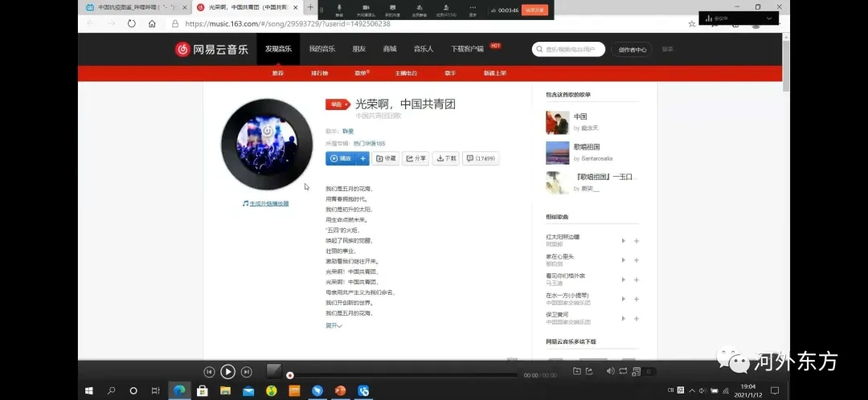Click the 创作者中心 button
Screen dimensions: 868x400
(633, 49)
